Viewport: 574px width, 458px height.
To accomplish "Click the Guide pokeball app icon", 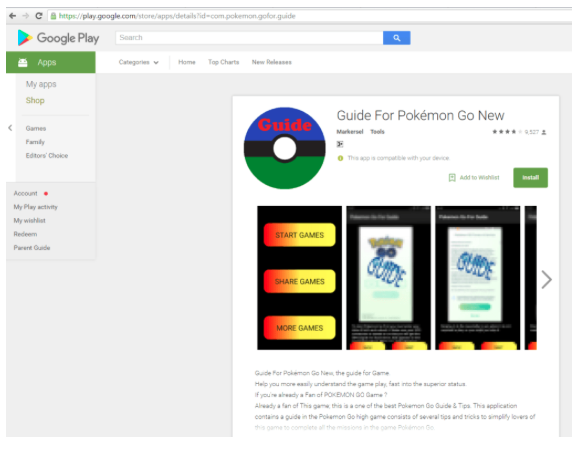I will pos(284,148).
